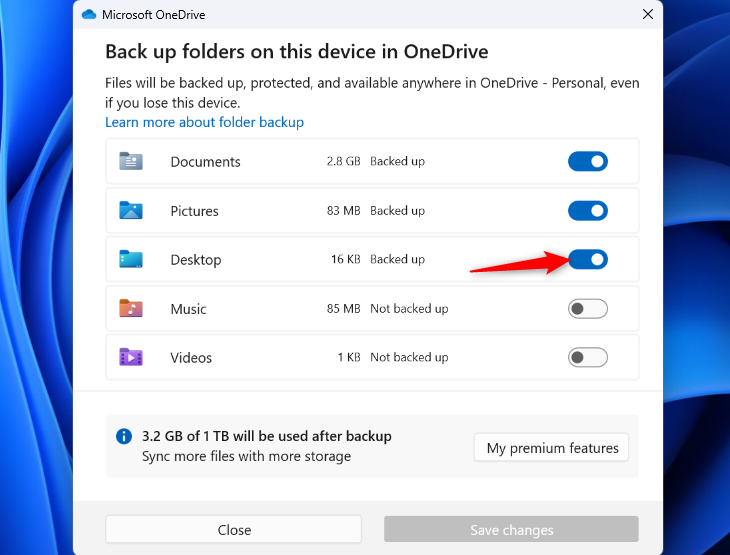730x555 pixels.
Task: Click the Desktop folder icon
Action: coord(131,260)
